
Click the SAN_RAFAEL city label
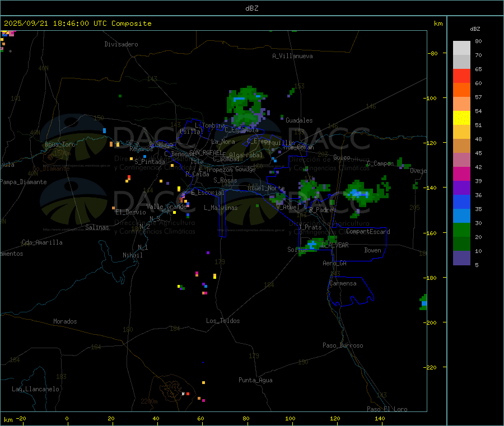[206, 153]
